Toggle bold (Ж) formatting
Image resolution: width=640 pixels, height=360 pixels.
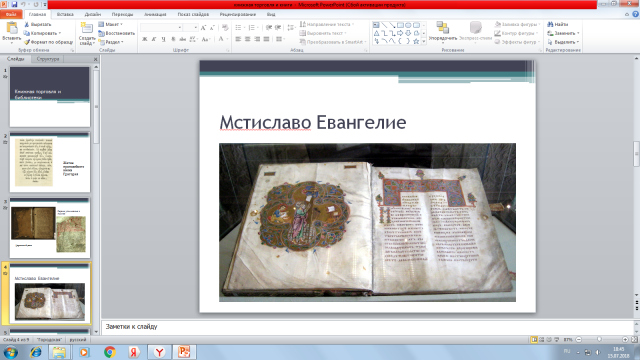coord(144,39)
